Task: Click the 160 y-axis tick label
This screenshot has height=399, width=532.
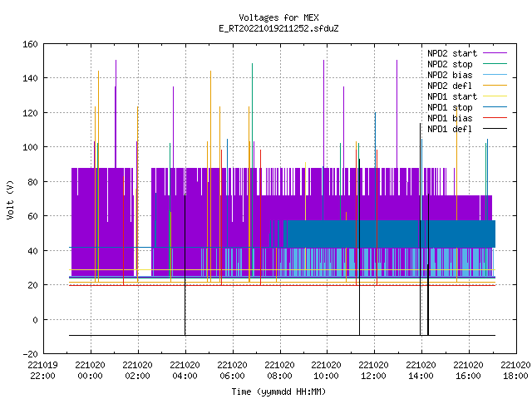Action: (x=30, y=44)
